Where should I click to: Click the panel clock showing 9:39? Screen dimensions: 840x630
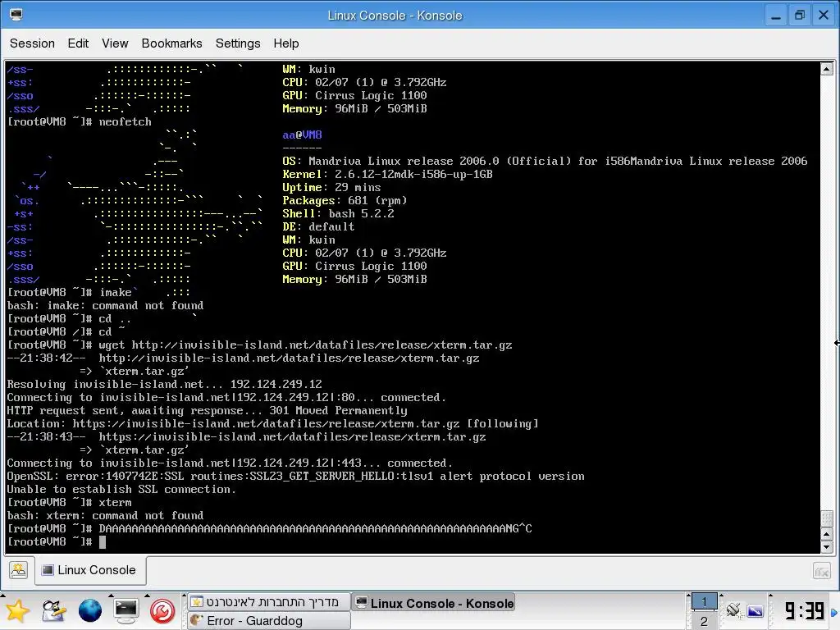tap(804, 610)
